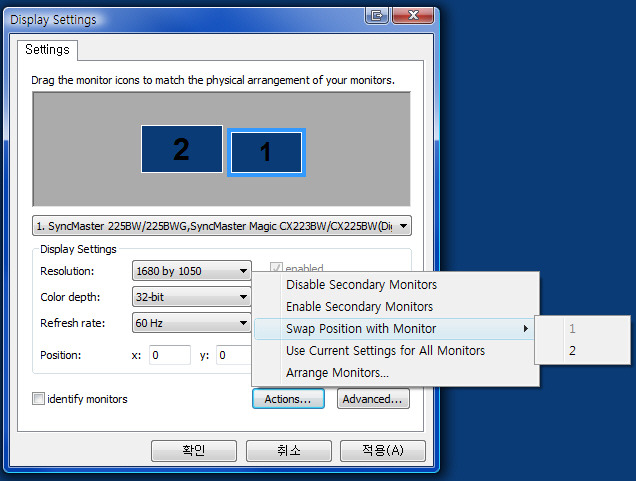Click the Actions... button
636x481 pixels.
tap(288, 399)
